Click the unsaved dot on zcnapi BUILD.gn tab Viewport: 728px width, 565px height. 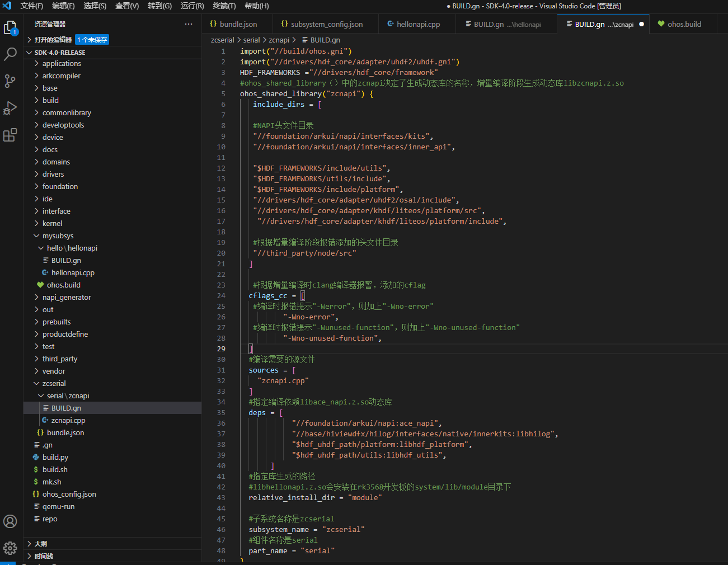tap(641, 24)
